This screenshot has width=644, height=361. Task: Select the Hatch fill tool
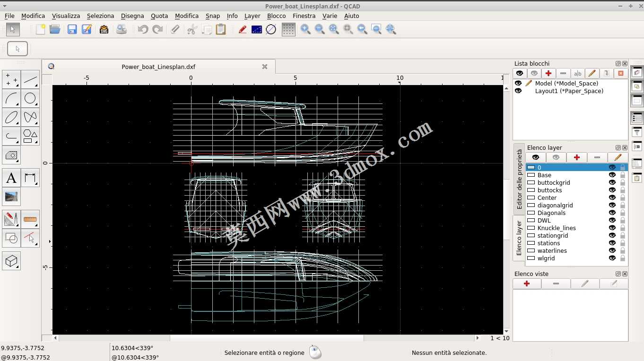click(11, 155)
